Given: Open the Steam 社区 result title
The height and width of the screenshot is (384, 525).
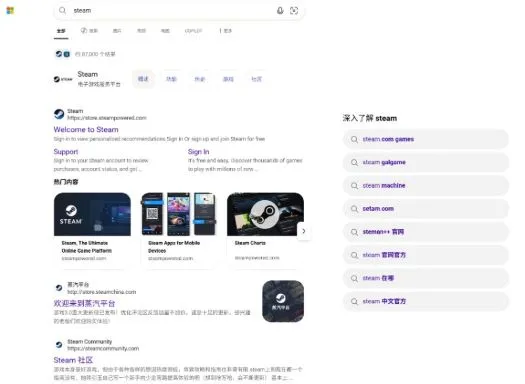Looking at the screenshot, I should 73,360.
